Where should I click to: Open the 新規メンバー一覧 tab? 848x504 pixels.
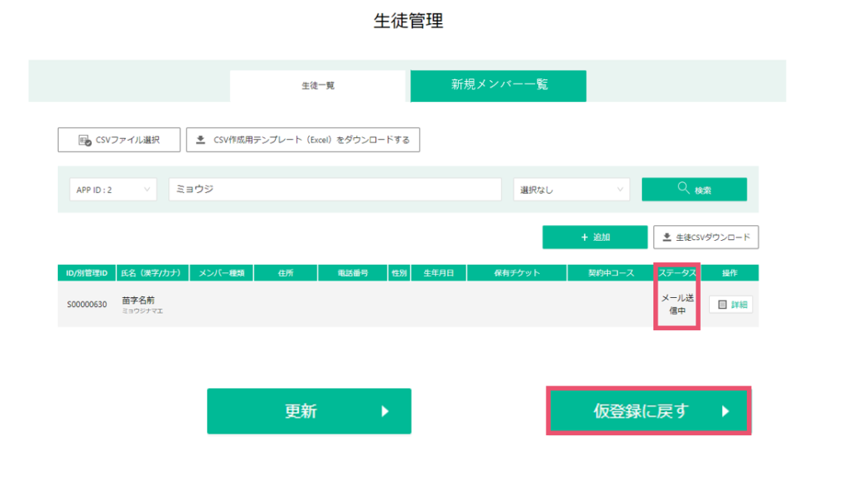(x=498, y=85)
